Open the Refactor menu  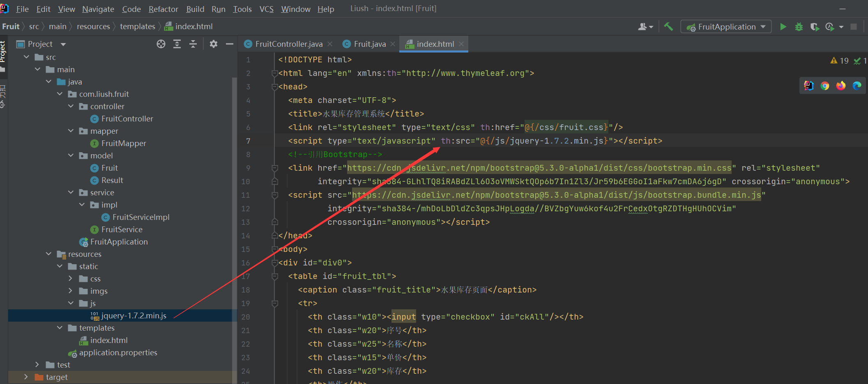click(163, 9)
